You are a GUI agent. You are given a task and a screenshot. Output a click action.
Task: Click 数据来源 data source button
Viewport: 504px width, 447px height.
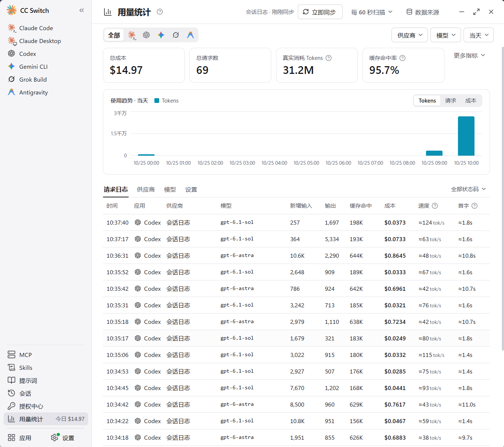coord(423,12)
